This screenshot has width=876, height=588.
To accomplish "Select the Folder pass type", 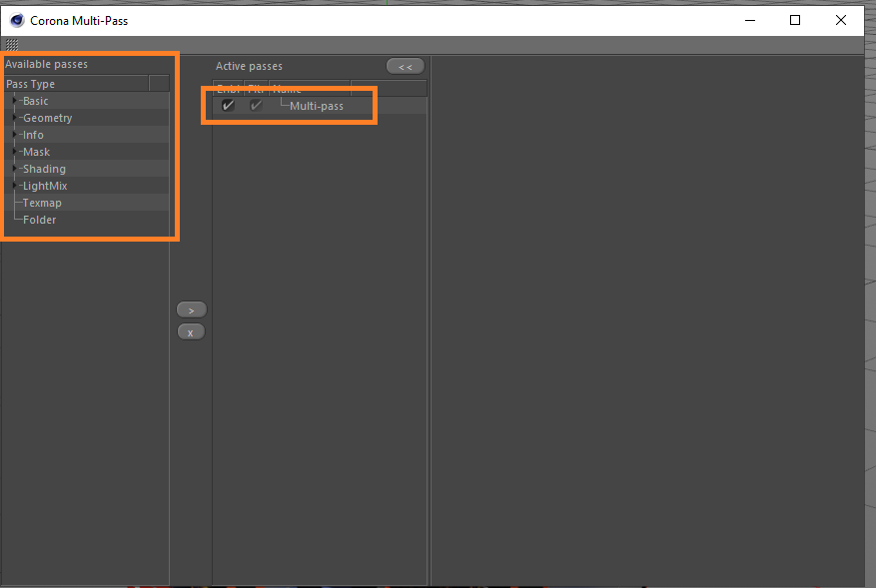I will click(x=39, y=220).
